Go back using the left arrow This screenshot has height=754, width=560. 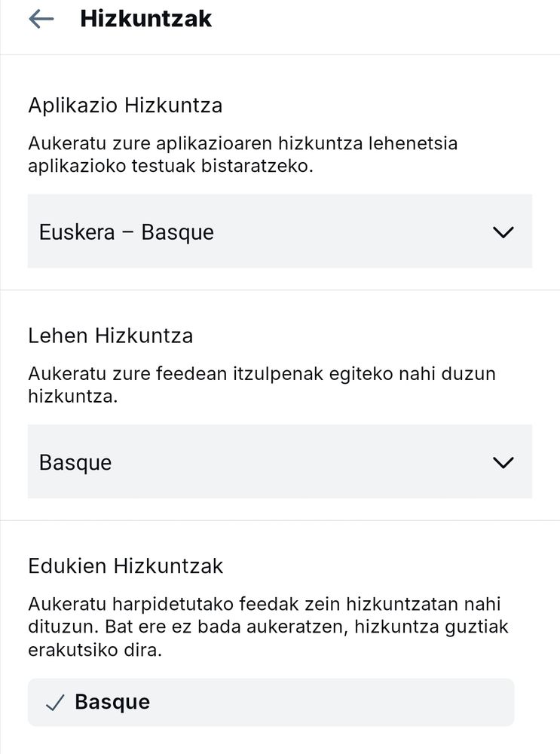click(x=41, y=20)
